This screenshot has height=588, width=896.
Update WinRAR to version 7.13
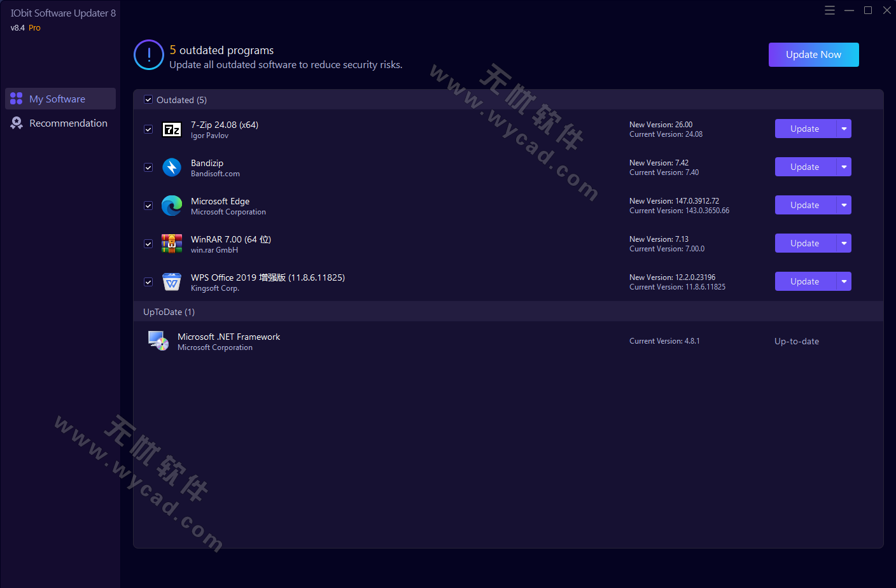[x=804, y=243]
